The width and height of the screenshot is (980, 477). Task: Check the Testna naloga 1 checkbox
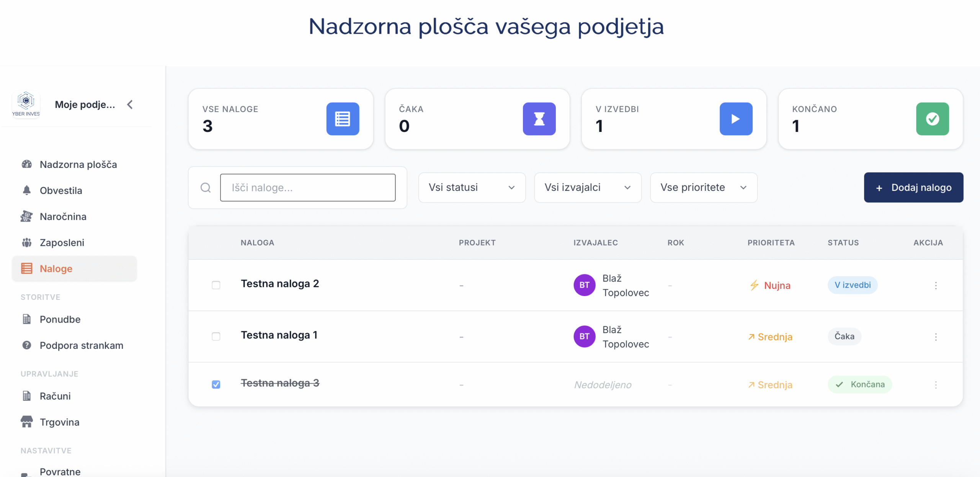point(216,337)
